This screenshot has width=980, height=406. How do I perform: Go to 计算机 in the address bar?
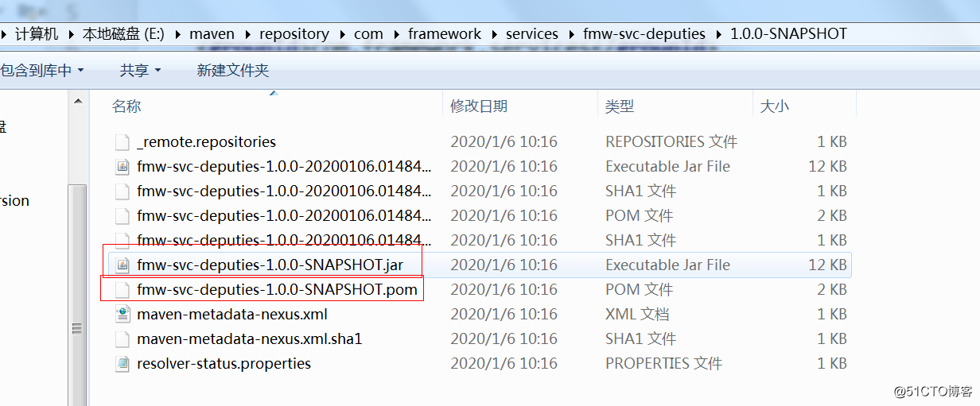[37, 34]
